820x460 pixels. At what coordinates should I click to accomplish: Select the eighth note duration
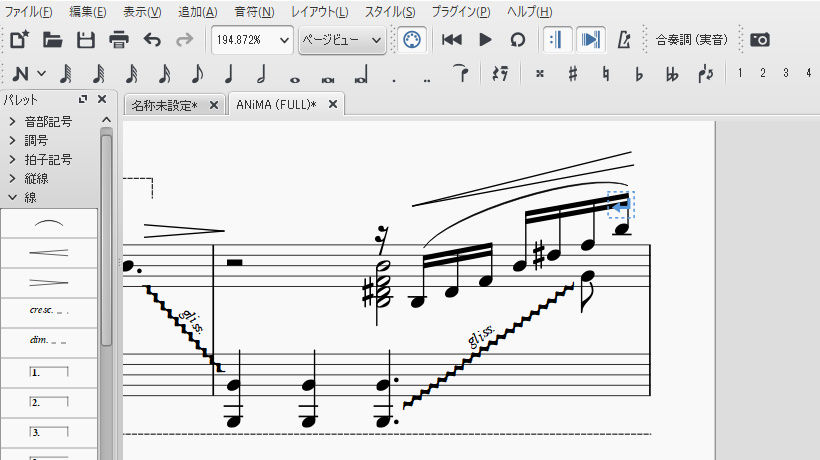coord(197,74)
